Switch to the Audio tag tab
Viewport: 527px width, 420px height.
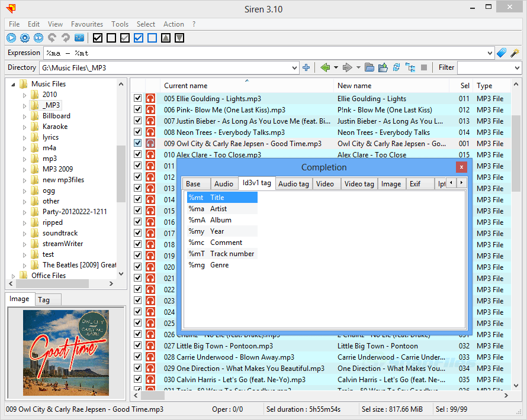point(294,184)
